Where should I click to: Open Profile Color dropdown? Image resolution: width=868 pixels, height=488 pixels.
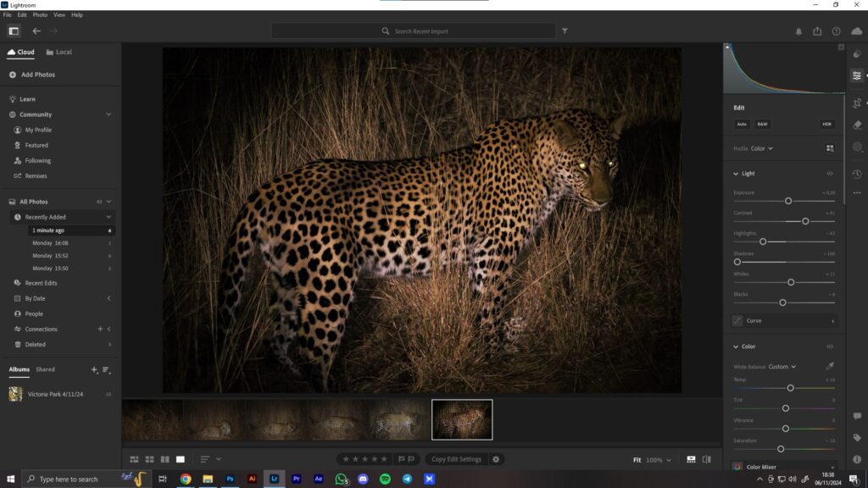click(x=762, y=148)
